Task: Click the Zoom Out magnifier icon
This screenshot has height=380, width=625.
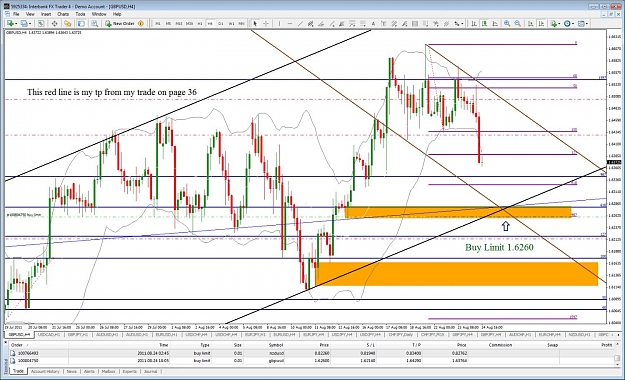Action: (517, 24)
